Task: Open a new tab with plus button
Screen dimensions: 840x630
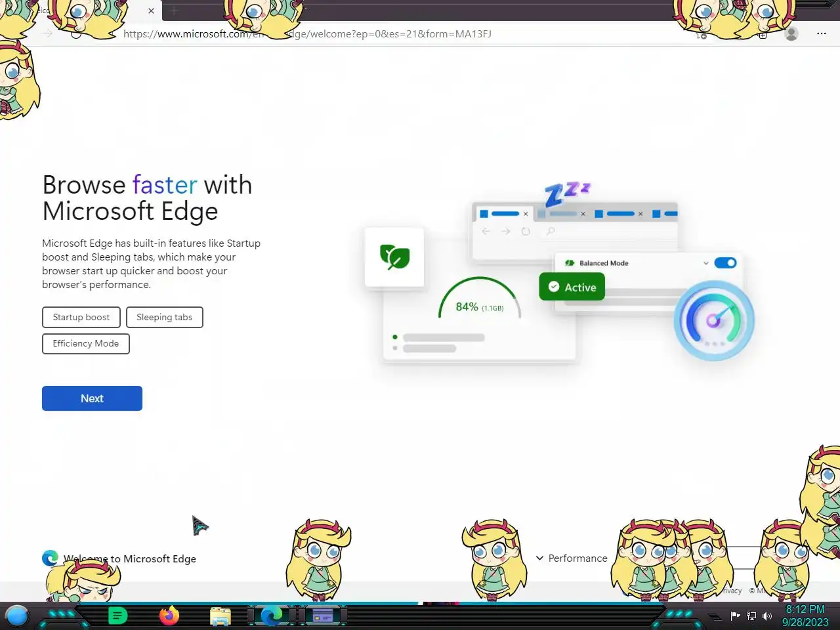Action: [x=174, y=10]
